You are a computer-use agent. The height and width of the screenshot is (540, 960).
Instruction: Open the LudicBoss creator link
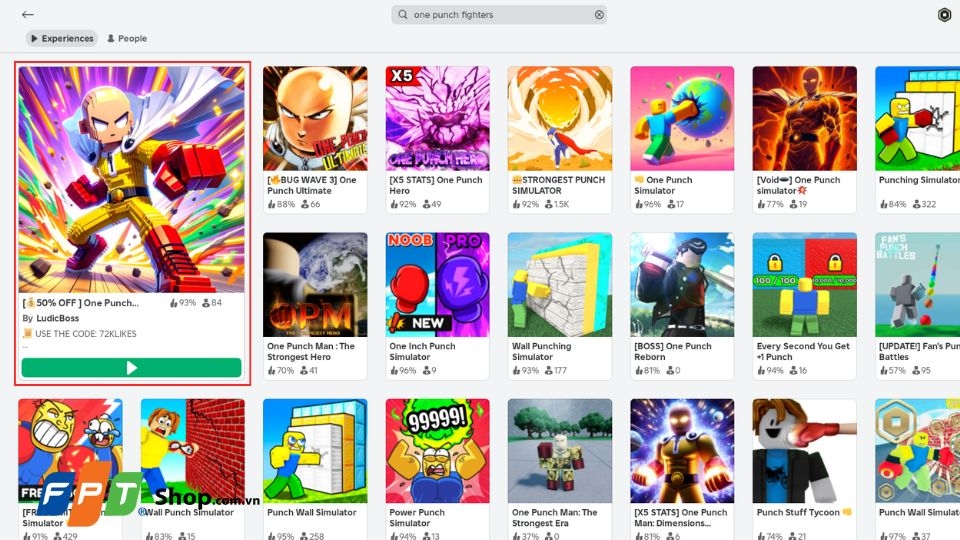point(58,318)
